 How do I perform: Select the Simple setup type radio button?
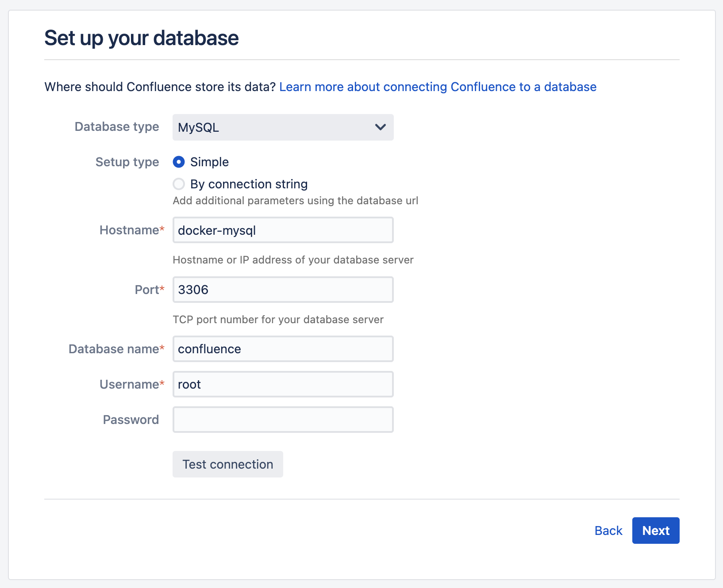[x=179, y=162]
